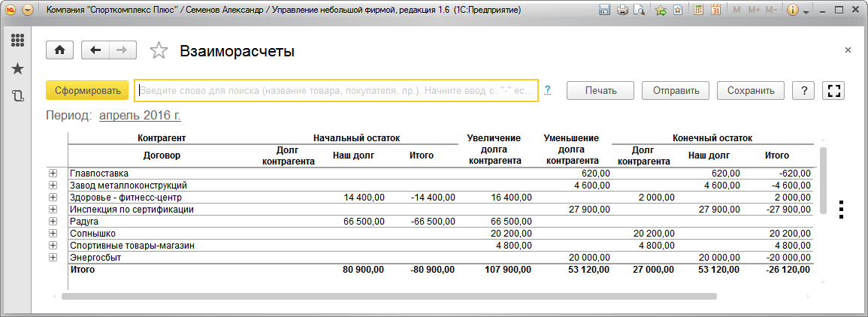Image resolution: width=868 pixels, height=317 pixels.
Task: Click the Контрагент column header
Action: pyautogui.click(x=162, y=137)
